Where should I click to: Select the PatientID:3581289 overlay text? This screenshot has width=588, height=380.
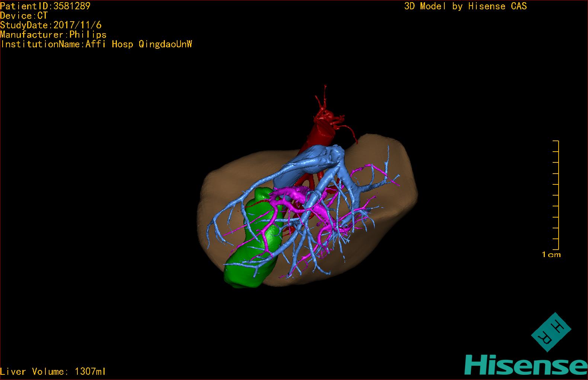click(x=45, y=6)
